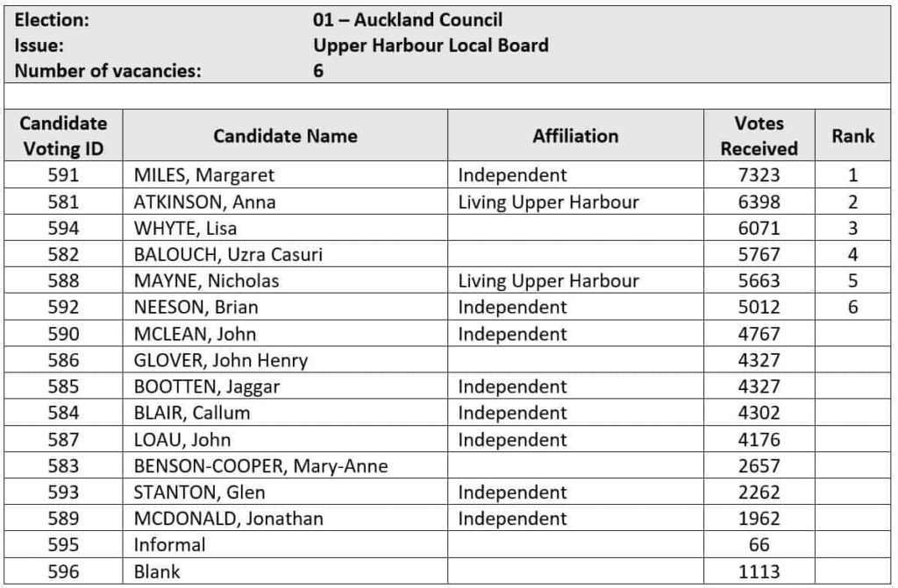The height and width of the screenshot is (588, 898).
Task: Click the Votes Received header cell
Action: pos(759,136)
